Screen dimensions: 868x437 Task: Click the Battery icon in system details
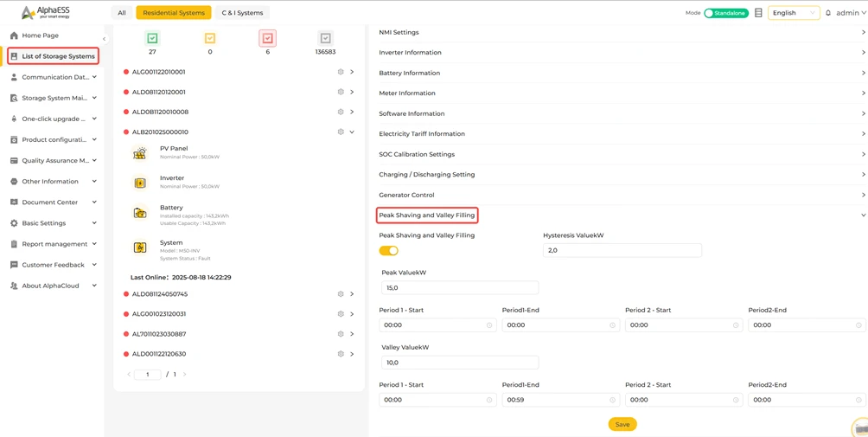140,213
